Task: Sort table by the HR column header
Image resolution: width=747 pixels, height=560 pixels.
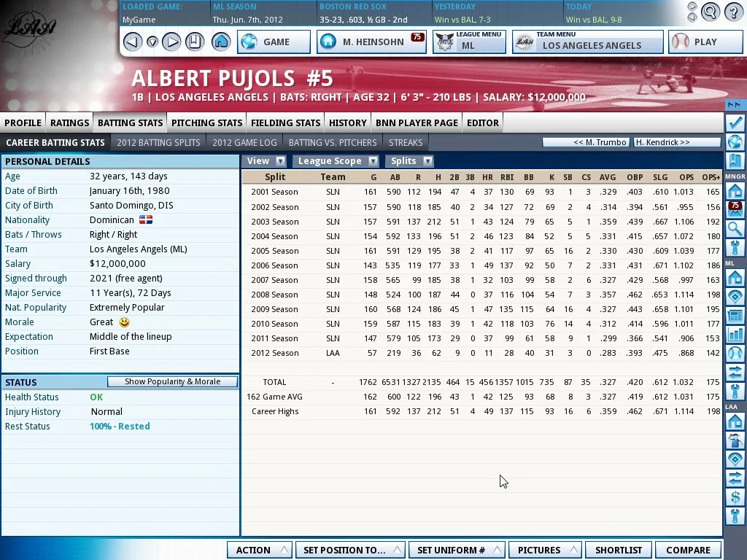Action: pos(487,177)
